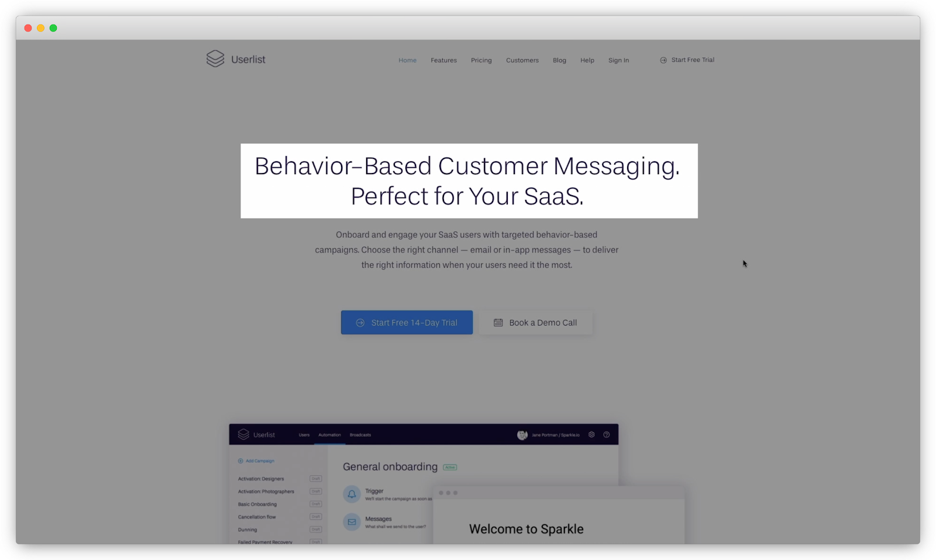Viewport: 936px width, 560px height.
Task: Select the bell Trigger icon in General onboarding
Action: pyautogui.click(x=352, y=494)
